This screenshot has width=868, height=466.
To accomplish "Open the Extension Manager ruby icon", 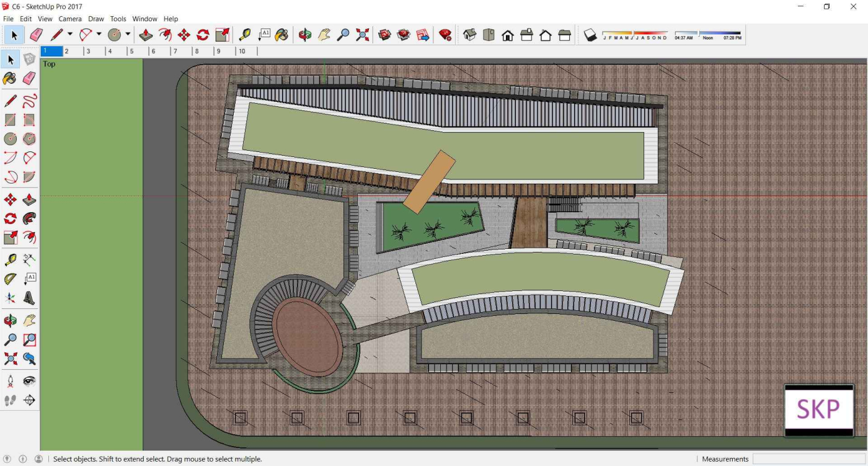I will (x=445, y=35).
